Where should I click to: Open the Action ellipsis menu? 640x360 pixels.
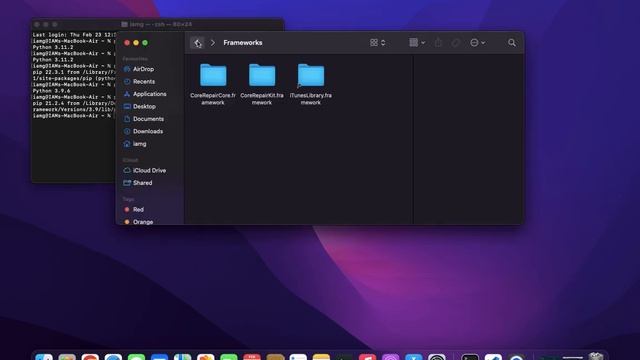click(x=477, y=43)
